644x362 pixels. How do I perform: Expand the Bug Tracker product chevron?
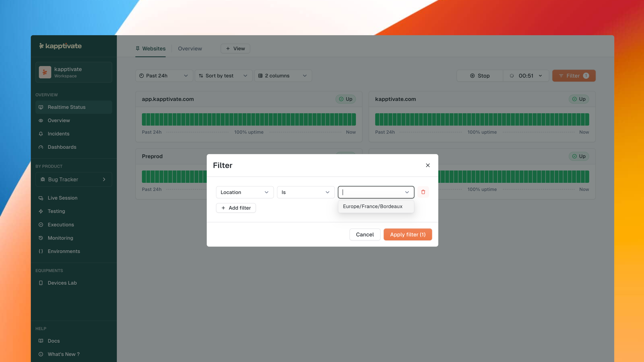pyautogui.click(x=104, y=179)
